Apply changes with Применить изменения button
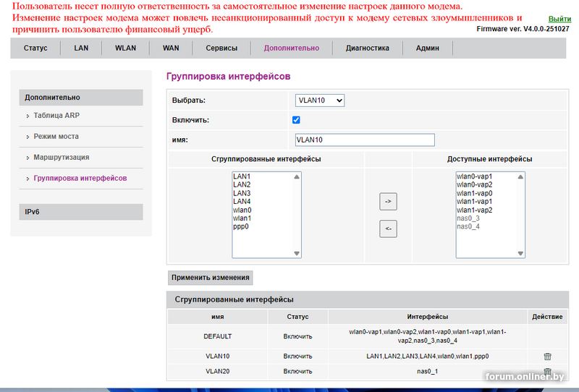This screenshot has width=579, height=392. click(211, 278)
